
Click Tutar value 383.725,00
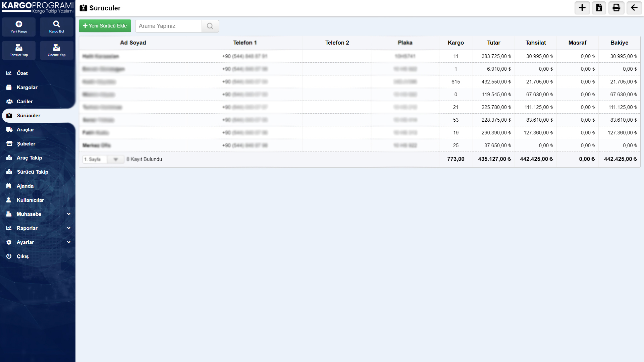(x=496, y=56)
